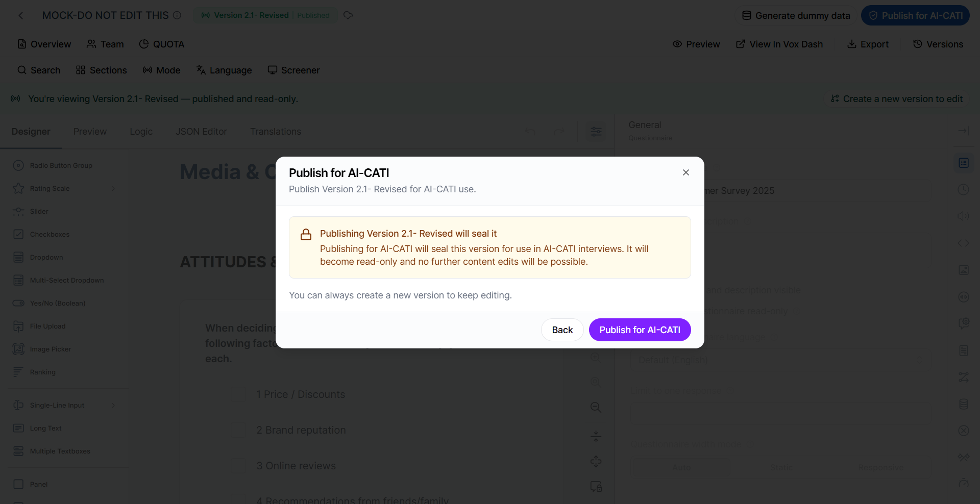
Task: Check the Brand reputation option box
Action: (238, 430)
